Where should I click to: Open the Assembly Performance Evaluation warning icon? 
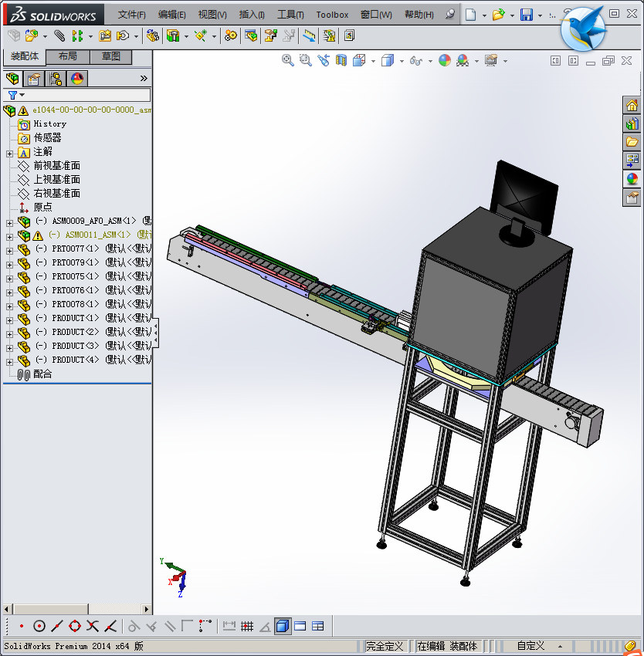click(x=330, y=36)
